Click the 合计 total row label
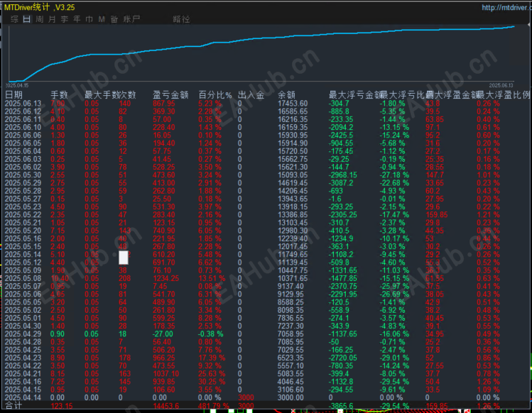This screenshot has width=532, height=413. tap(13, 405)
